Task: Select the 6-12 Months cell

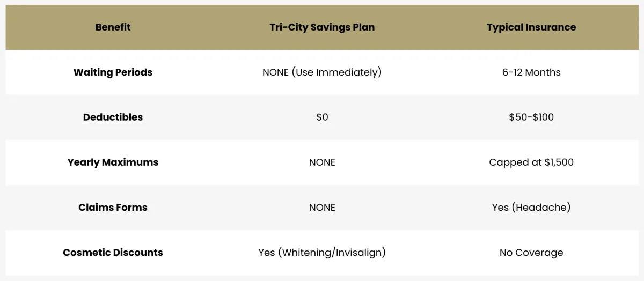Action: tap(531, 72)
